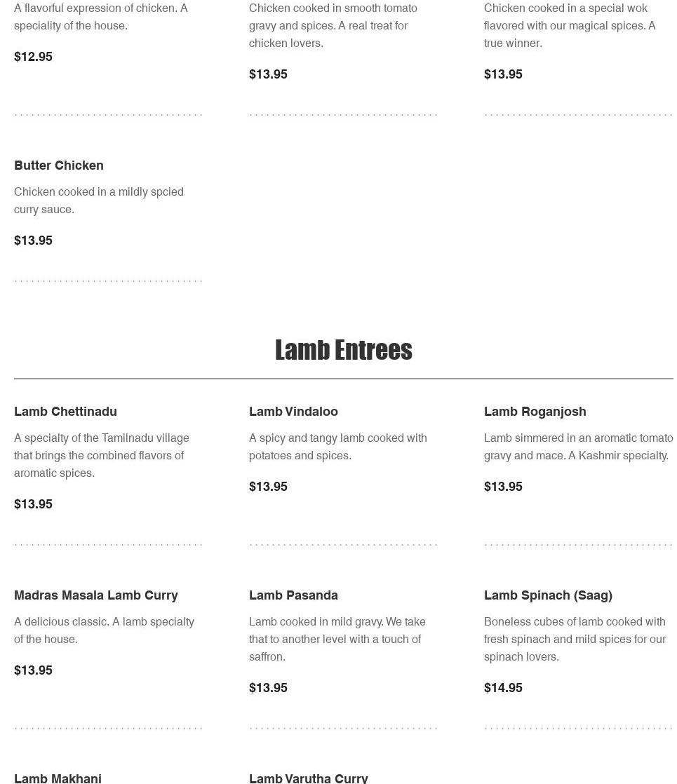Click the Lamb Makhani title
677x784 pixels.
[x=58, y=778]
